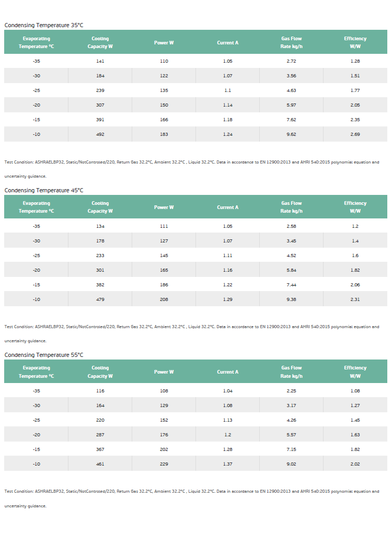Select power value 110 in first table
The height and width of the screenshot is (533, 392).
coord(164,61)
